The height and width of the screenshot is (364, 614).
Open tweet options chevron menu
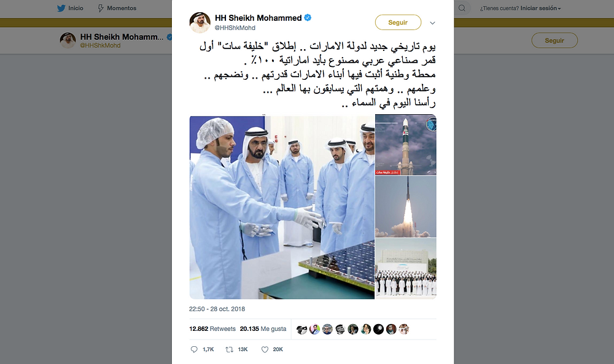pos(432,23)
